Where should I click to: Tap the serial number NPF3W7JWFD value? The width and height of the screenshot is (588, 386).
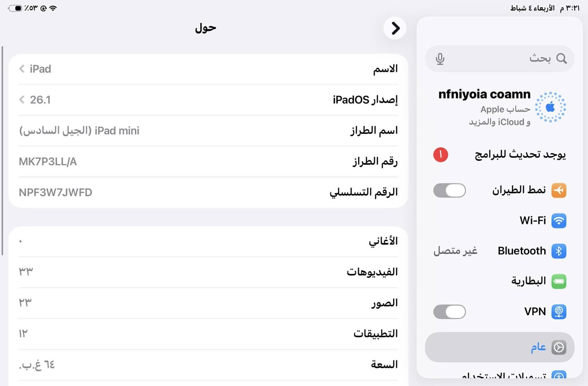coord(55,193)
